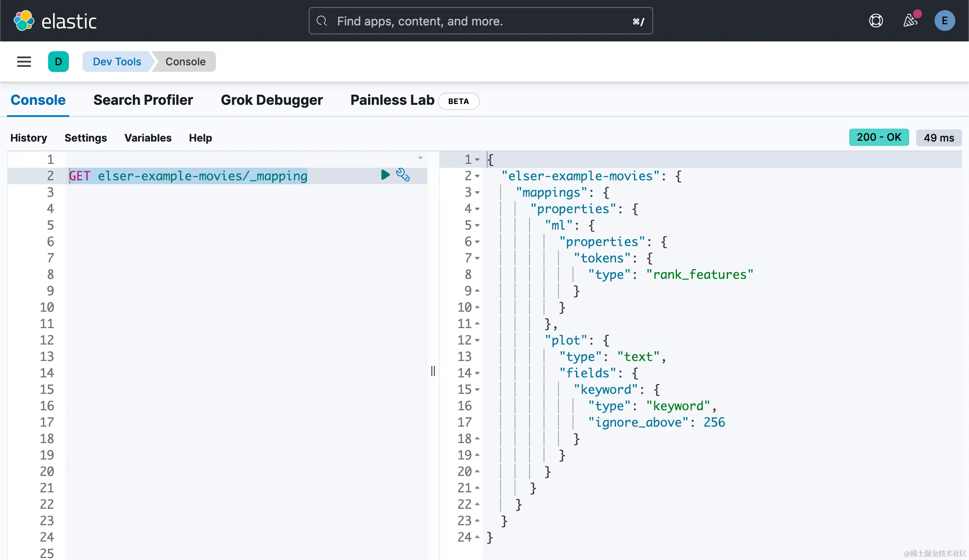Collapse the "fields" fold arrow on line 14
969x560 pixels.
coord(477,373)
